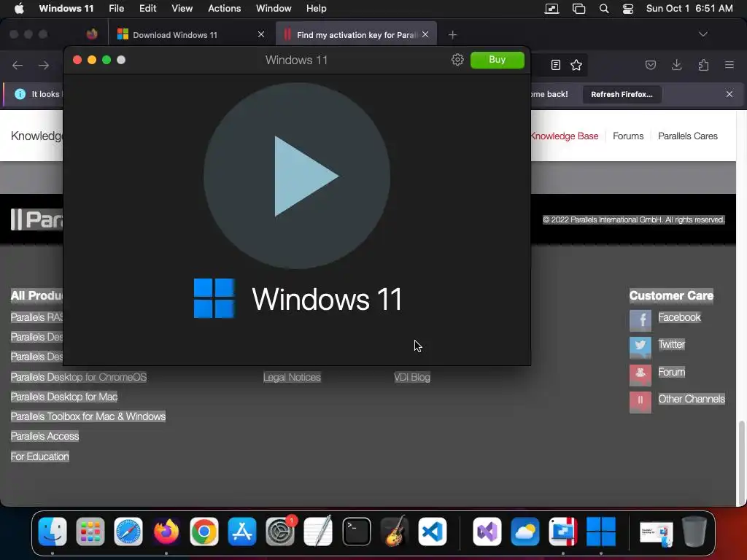Close the Download Windows 11 tab
The image size is (747, 560).
point(261,34)
